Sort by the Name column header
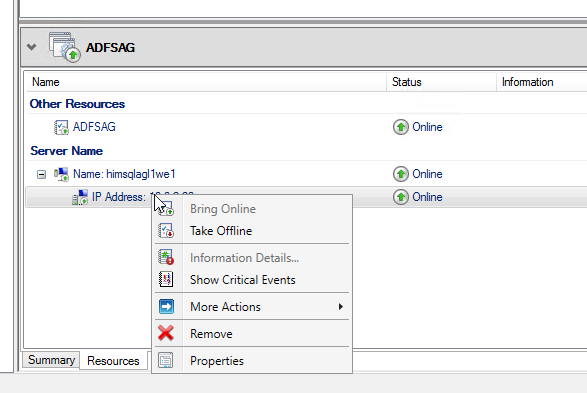The width and height of the screenshot is (587, 393). click(x=206, y=82)
